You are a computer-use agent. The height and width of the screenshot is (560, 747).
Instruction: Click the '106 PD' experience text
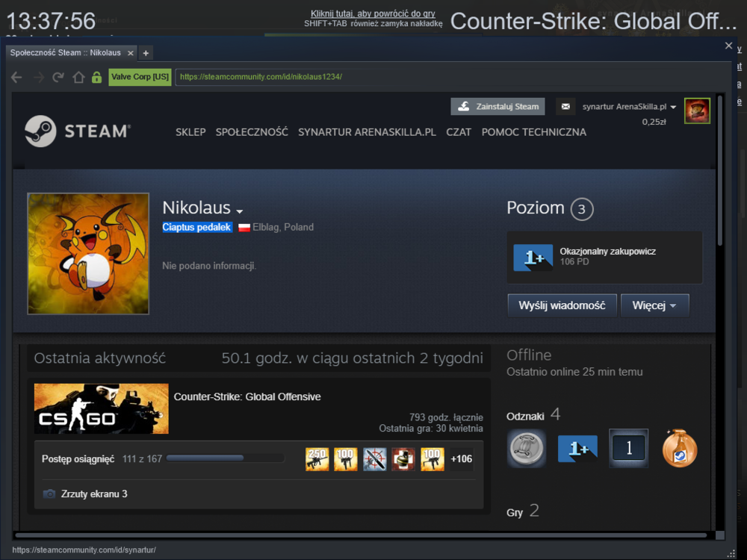(574, 262)
